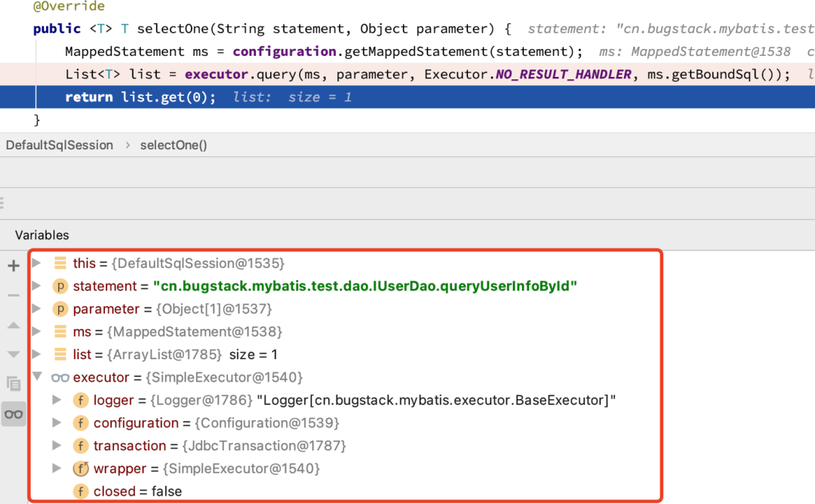Screen dimensions: 815x504
Task: Collapse the executor SimpleExecutor node
Action: click(x=36, y=377)
